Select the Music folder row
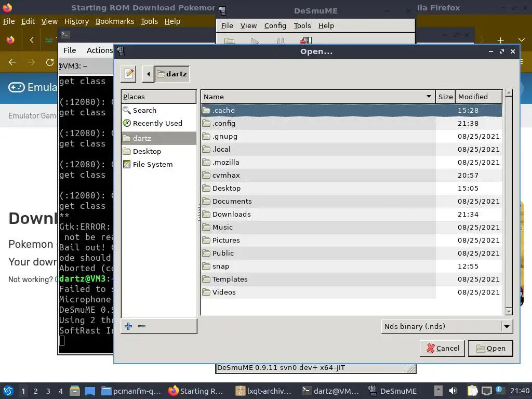Viewport: 532px width, 399px height. [x=352, y=228]
